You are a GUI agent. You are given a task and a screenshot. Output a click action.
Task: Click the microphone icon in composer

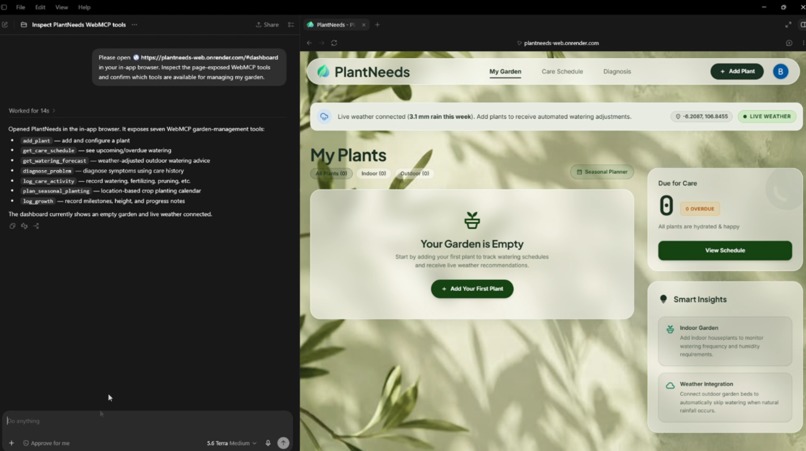coord(268,443)
